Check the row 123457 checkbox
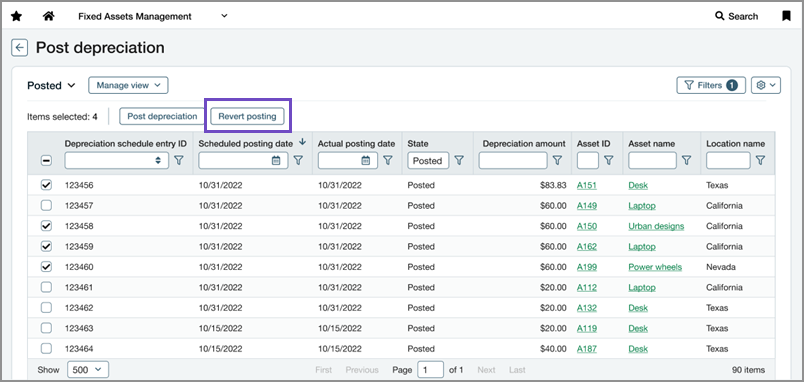 click(x=46, y=206)
